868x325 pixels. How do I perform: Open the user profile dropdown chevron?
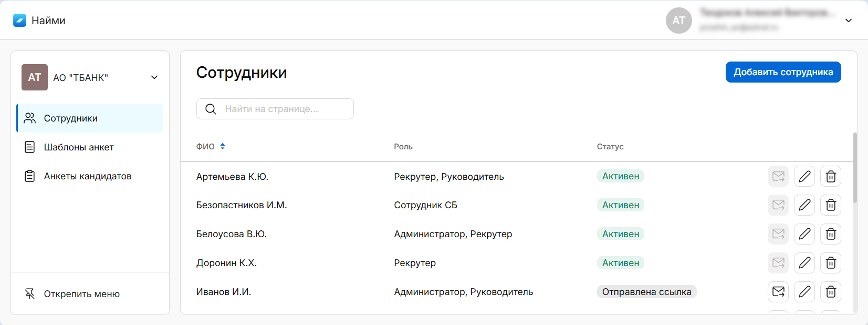[x=848, y=21]
